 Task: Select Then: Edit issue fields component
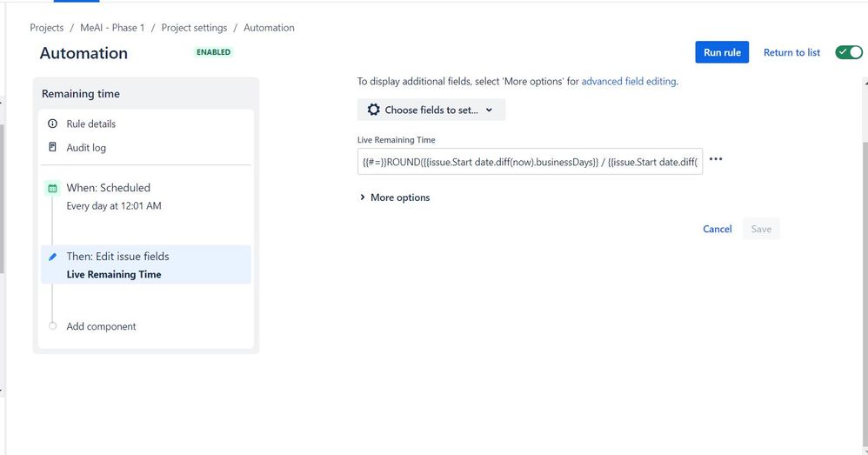coord(145,264)
